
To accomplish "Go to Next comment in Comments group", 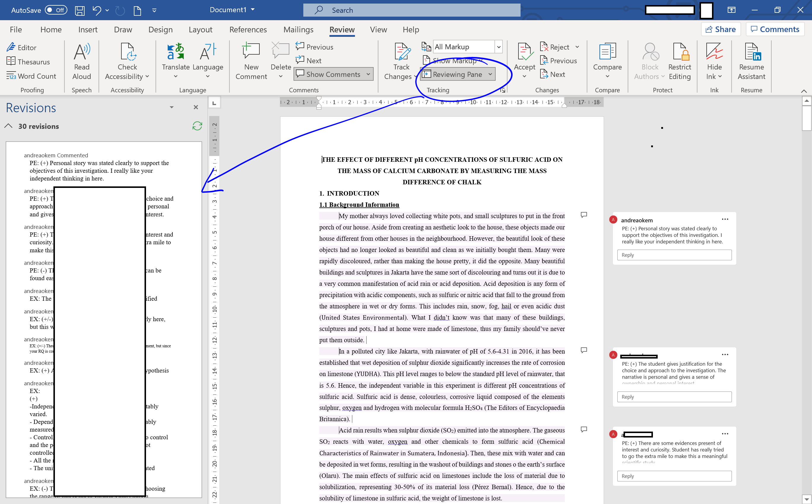I will tap(309, 61).
